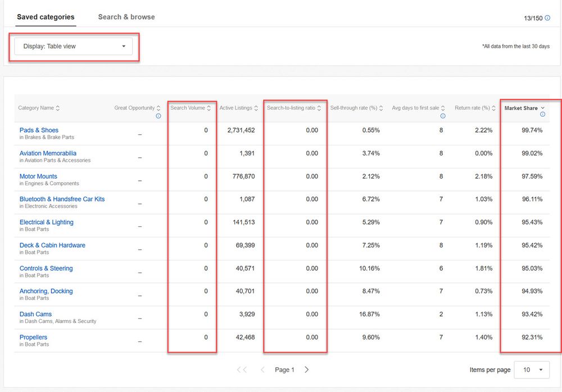Open the Items per page dropdown
Image resolution: width=562 pixels, height=392 pixels.
point(531,370)
